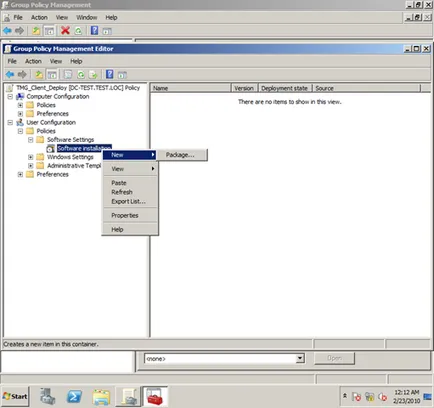The width and height of the screenshot is (434, 408).
Task: Click Back arrow in Editor toolbar
Action: coord(10,74)
